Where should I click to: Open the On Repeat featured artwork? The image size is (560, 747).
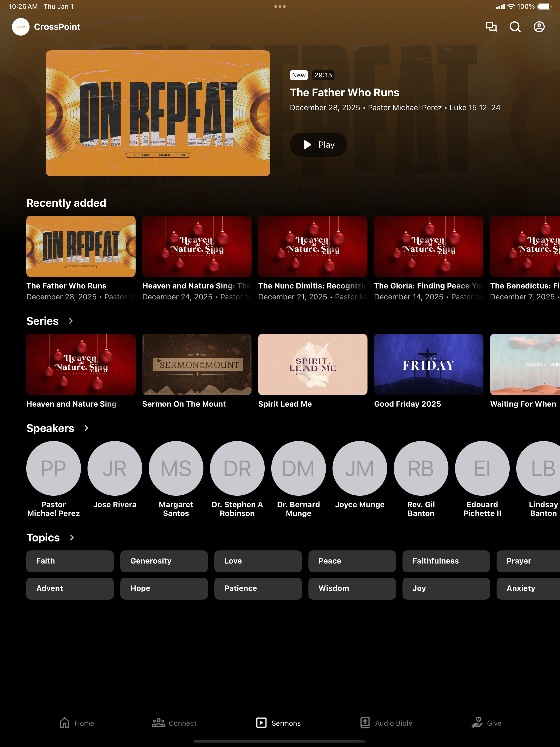click(158, 113)
